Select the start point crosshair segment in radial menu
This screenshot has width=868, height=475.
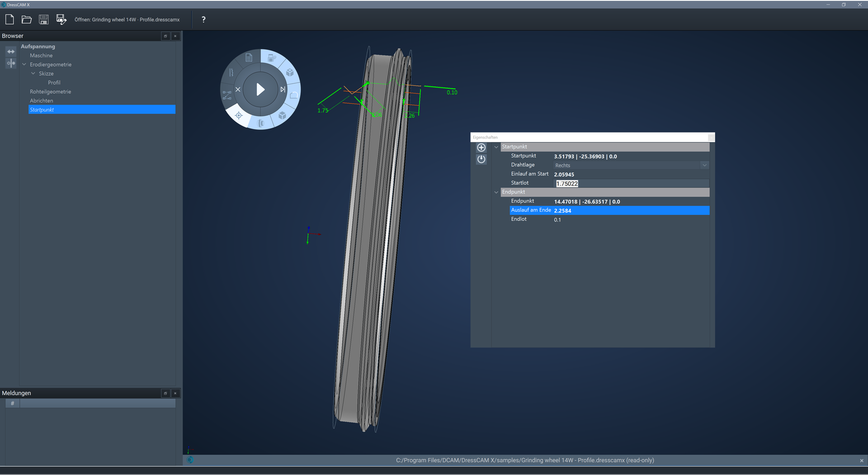[x=239, y=115]
